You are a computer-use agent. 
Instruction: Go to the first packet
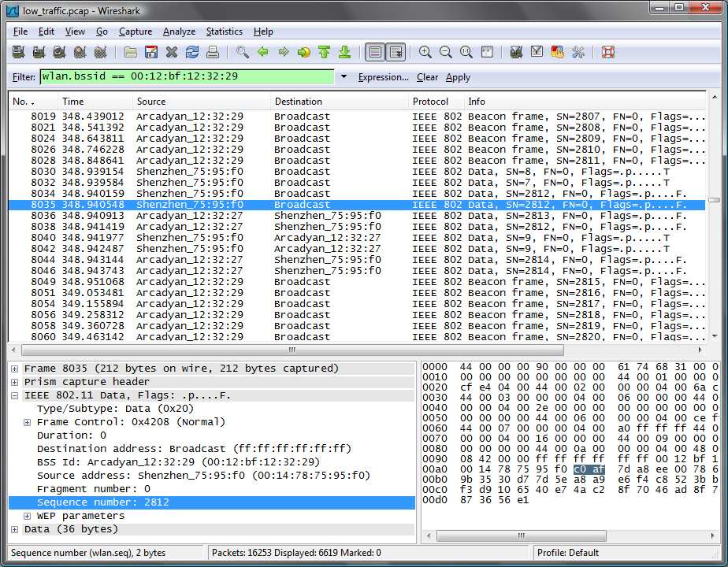click(x=324, y=53)
